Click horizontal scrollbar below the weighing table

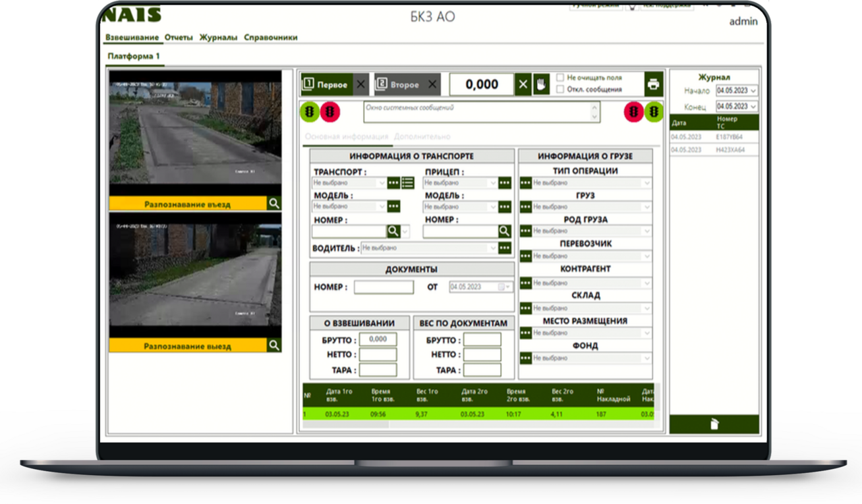coord(461,425)
